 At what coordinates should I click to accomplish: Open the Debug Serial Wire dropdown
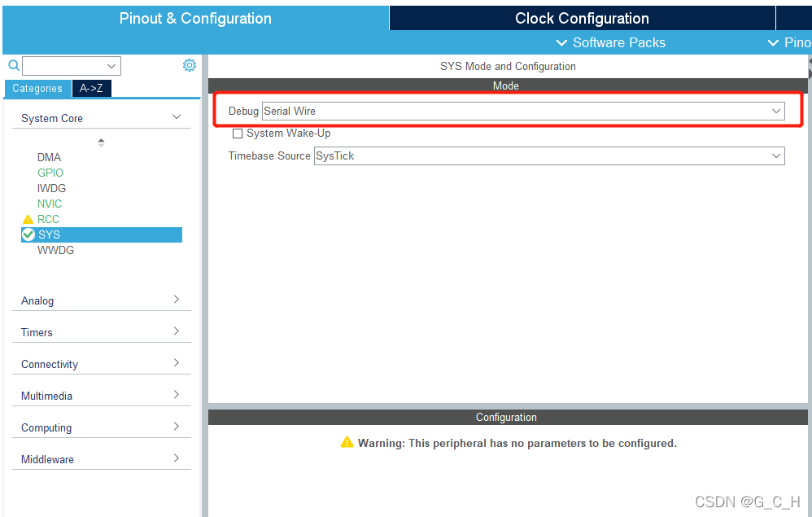[x=523, y=111]
